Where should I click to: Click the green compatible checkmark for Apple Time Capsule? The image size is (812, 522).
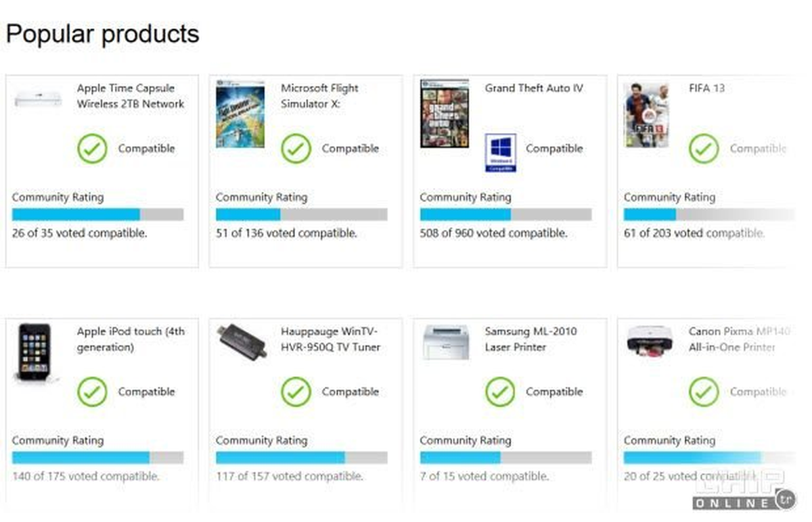(92, 149)
